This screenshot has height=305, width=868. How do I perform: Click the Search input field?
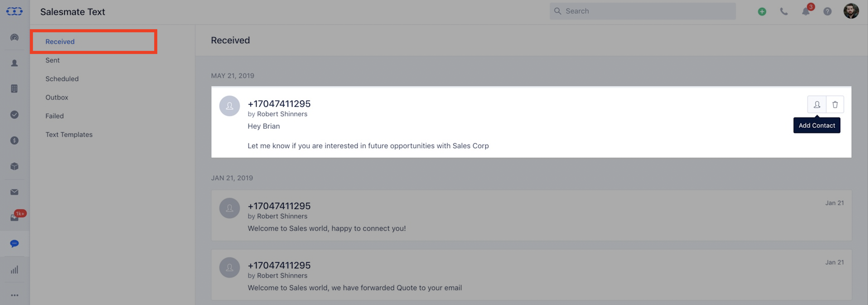[x=643, y=11]
